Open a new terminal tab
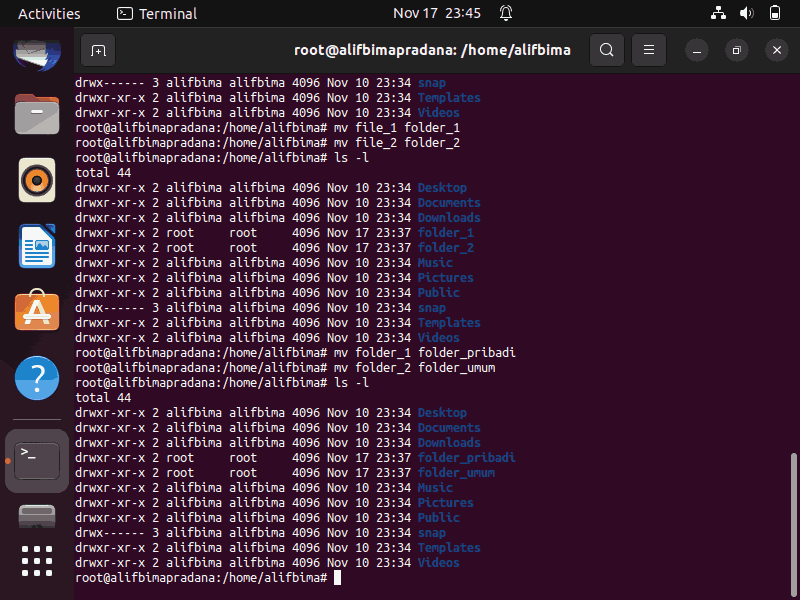Viewport: 800px width, 600px height. coord(98,50)
